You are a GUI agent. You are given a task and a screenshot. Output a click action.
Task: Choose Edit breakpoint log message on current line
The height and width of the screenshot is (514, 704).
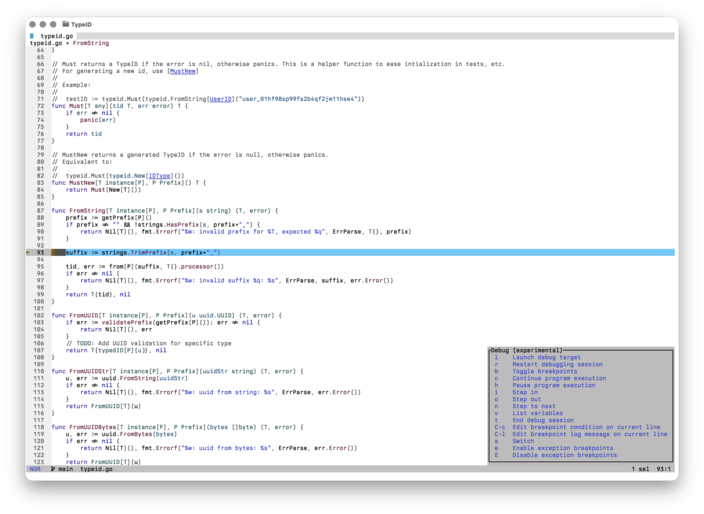pos(590,434)
